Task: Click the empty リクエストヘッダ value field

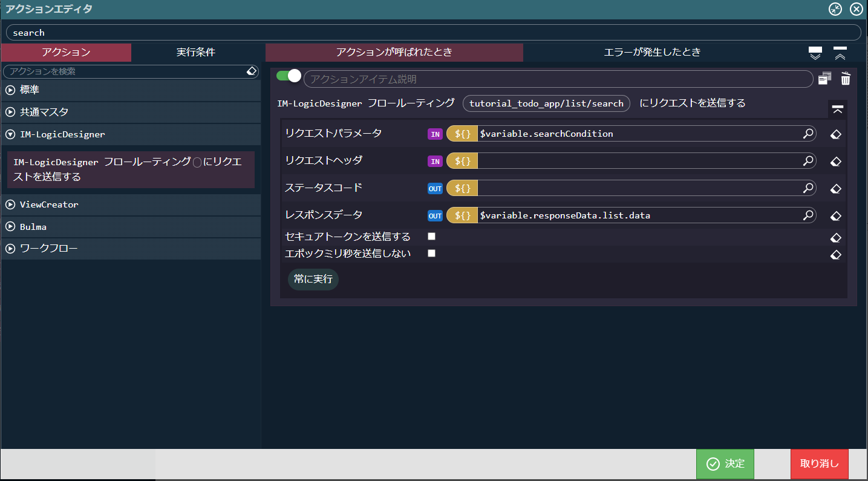Action: [639, 161]
